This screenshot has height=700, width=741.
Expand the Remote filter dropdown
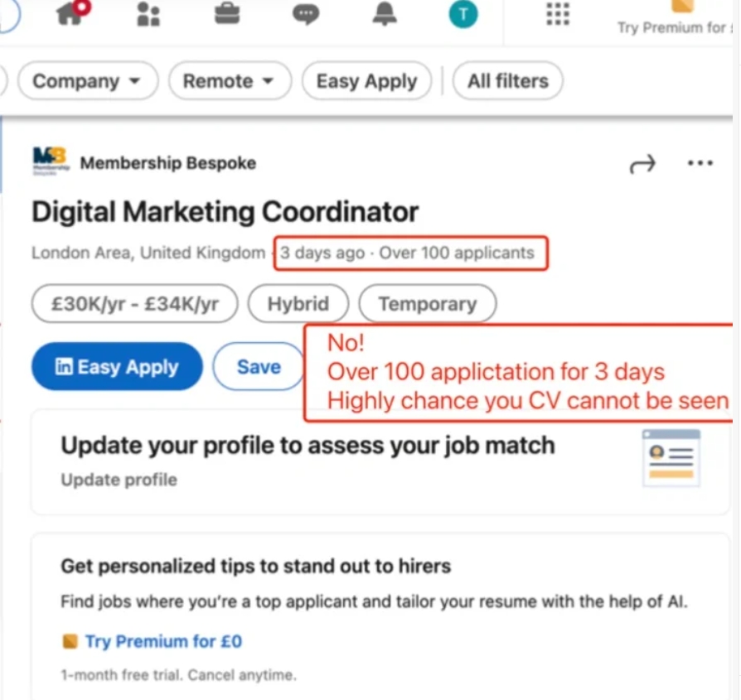point(229,80)
